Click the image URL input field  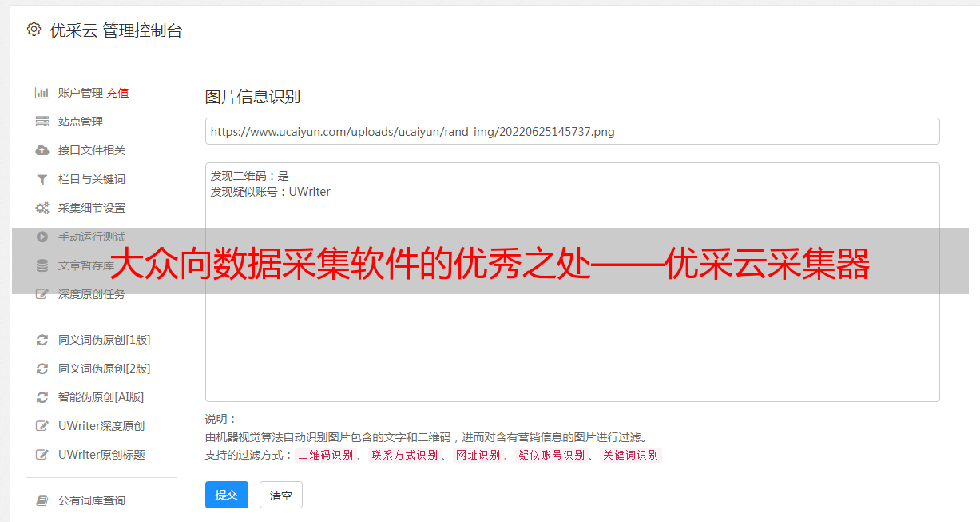[x=572, y=131]
